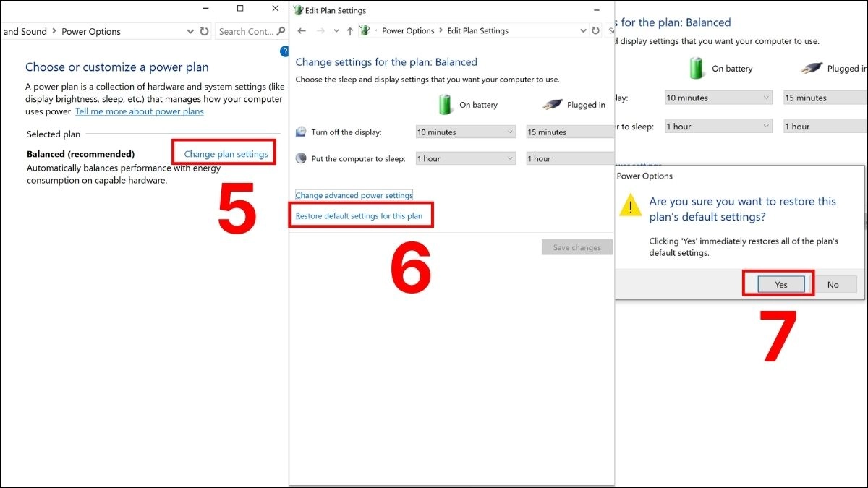Click battery icon in Edit Plan Settings window
The height and width of the screenshot is (488, 868).
446,105
